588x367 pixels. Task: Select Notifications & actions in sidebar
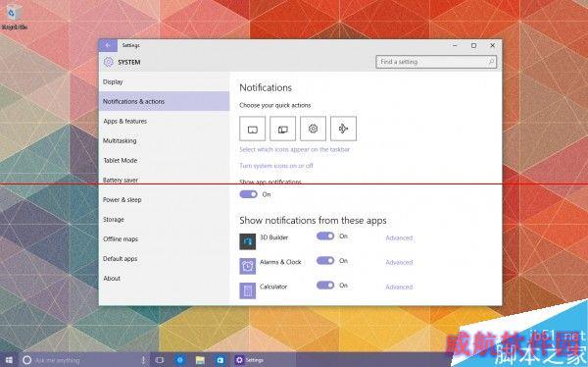point(165,101)
